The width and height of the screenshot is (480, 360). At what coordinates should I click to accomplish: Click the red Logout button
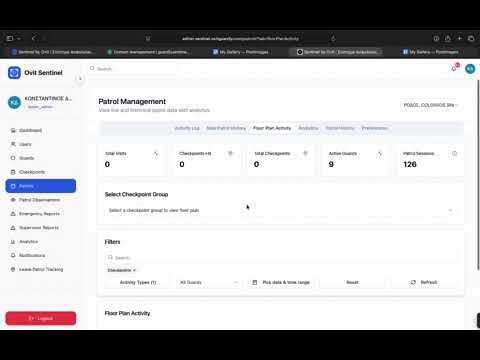tap(41, 318)
